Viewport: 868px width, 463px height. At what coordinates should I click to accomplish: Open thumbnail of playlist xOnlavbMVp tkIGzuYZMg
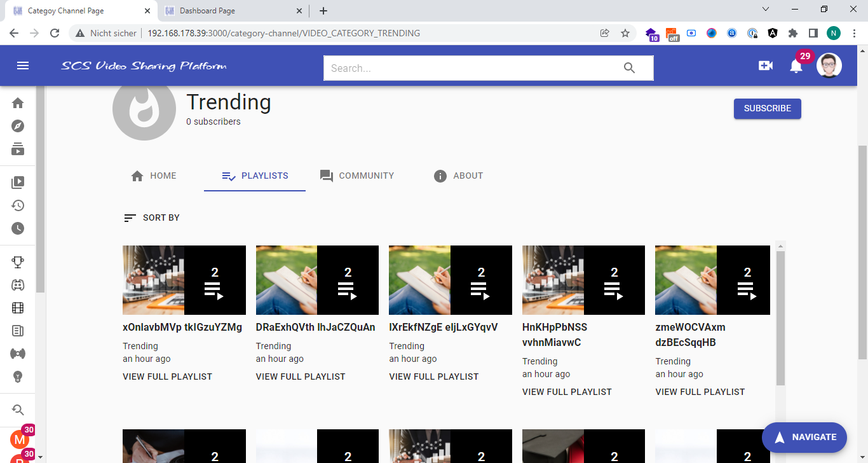coord(184,280)
